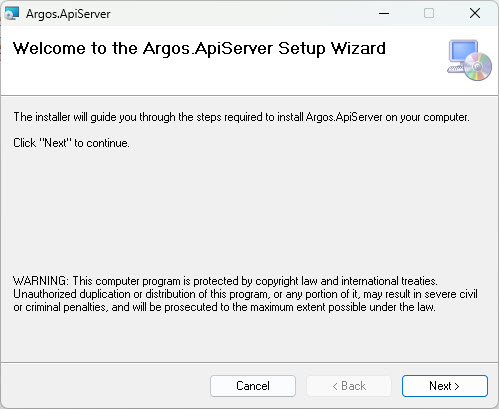This screenshot has height=409, width=499.
Task: Close the Argos.ApiServer setup window
Action: click(475, 14)
